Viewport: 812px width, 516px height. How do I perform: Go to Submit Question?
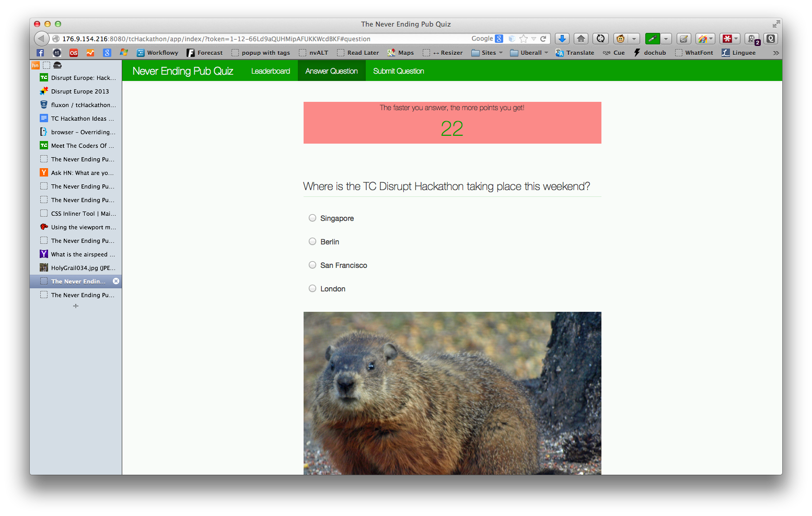398,71
